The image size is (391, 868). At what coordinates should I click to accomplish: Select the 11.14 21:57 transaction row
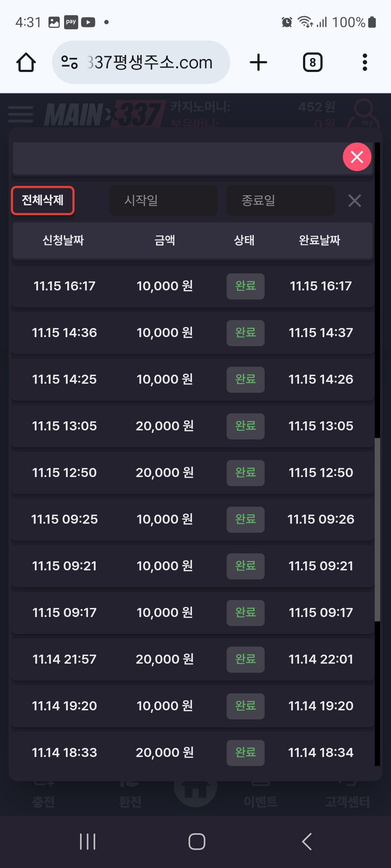[x=192, y=659]
